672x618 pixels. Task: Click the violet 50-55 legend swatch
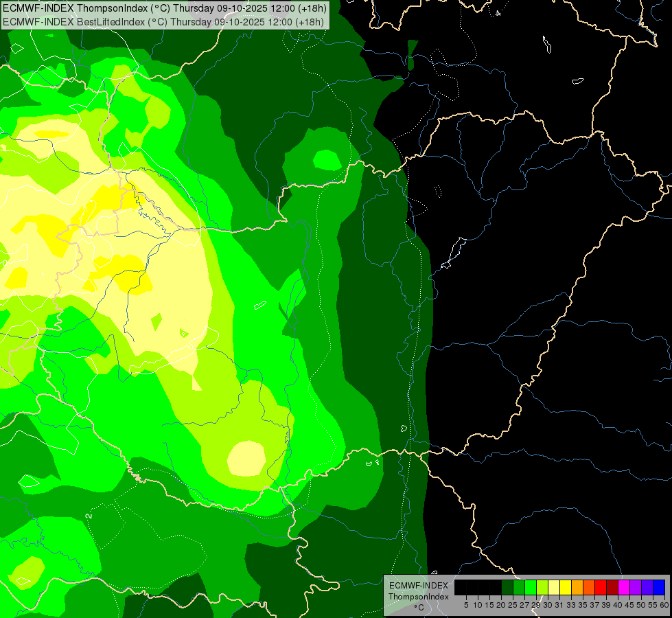click(x=647, y=587)
